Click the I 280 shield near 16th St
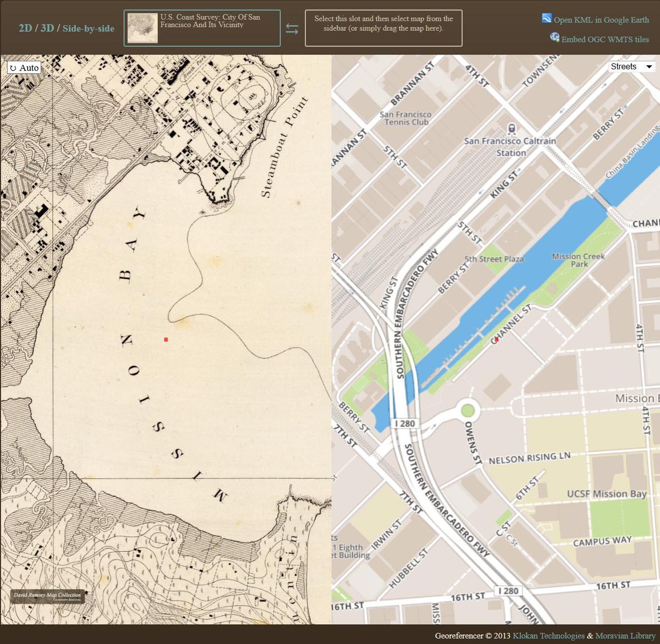660x644 pixels. 507,591
